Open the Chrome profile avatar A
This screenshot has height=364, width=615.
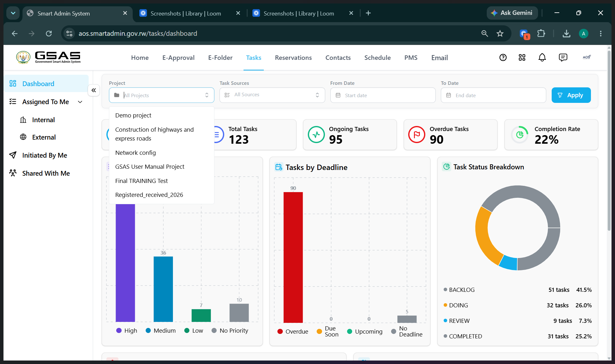[x=584, y=34]
